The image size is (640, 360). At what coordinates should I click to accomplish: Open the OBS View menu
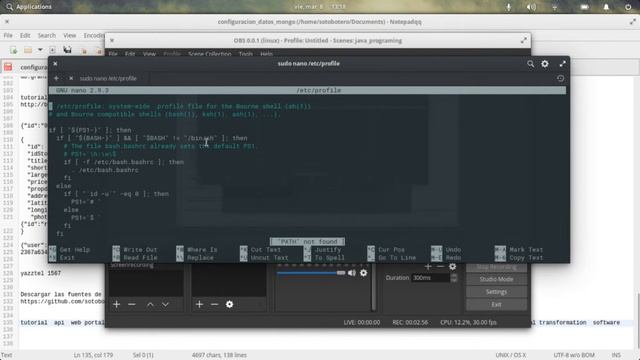[149, 54]
